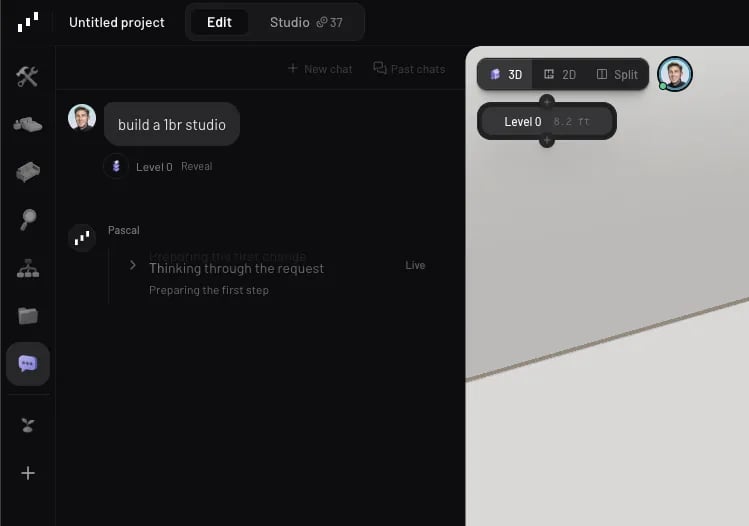The width and height of the screenshot is (749, 526).
Task: Click the Live status label
Action: (415, 265)
